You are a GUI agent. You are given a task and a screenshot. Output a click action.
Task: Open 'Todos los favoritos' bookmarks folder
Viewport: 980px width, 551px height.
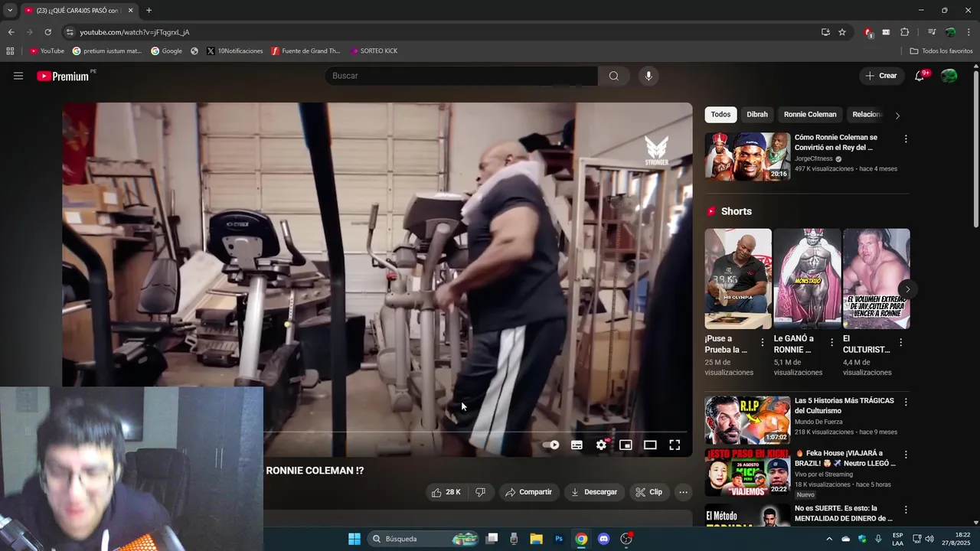tap(941, 51)
